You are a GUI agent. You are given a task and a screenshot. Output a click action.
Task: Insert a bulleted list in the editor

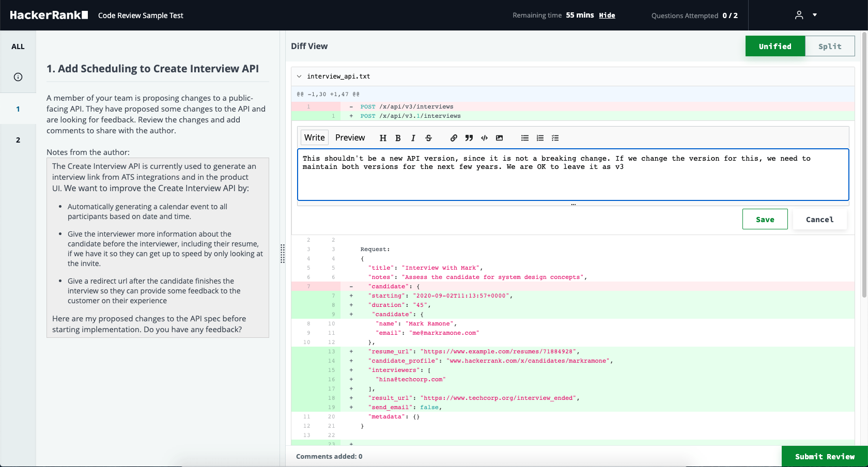coord(524,138)
